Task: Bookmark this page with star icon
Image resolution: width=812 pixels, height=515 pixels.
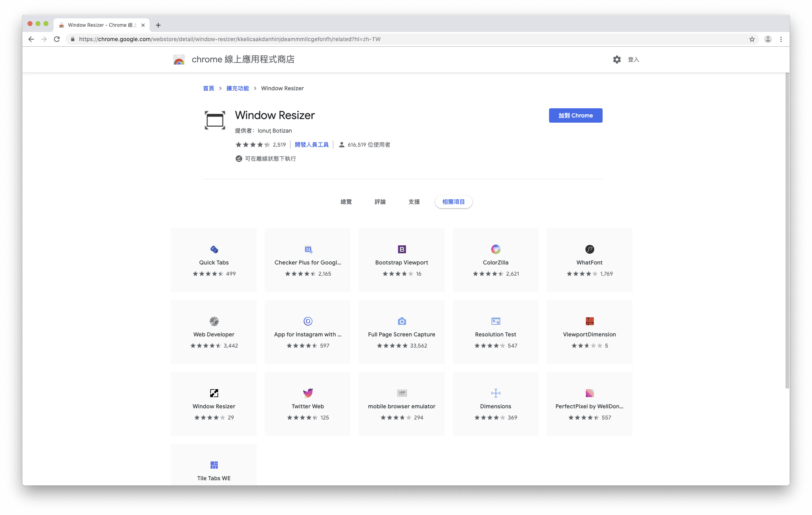Action: click(x=752, y=39)
